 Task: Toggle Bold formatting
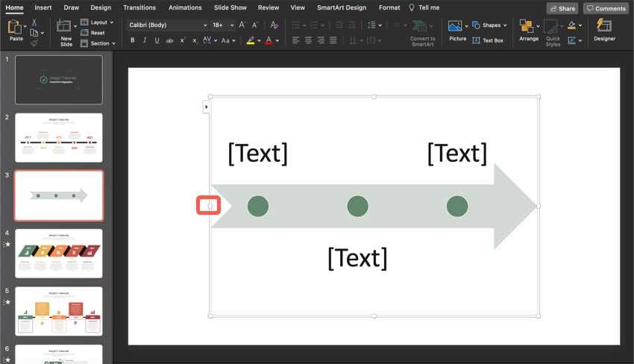[133, 40]
